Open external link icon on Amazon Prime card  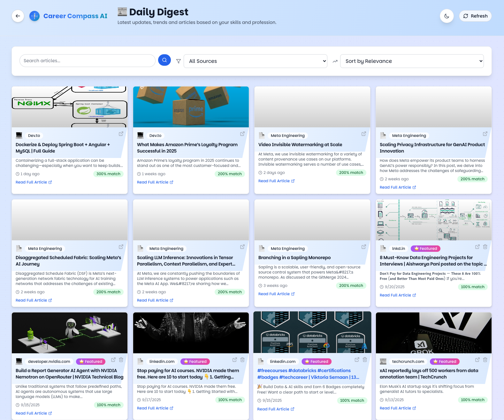tap(242, 134)
